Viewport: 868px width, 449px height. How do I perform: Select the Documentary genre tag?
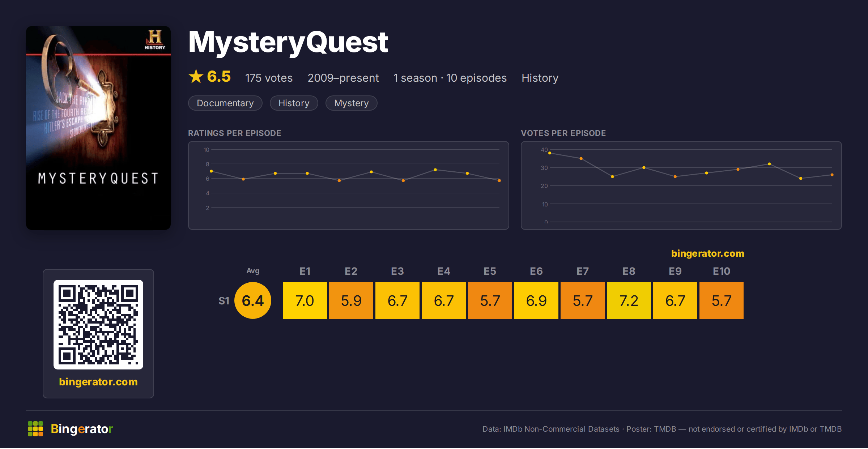[225, 103]
